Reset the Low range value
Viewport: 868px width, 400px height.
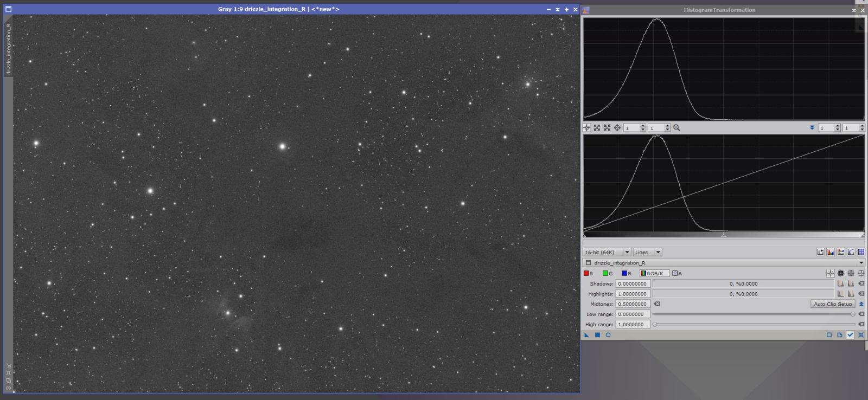tap(861, 314)
